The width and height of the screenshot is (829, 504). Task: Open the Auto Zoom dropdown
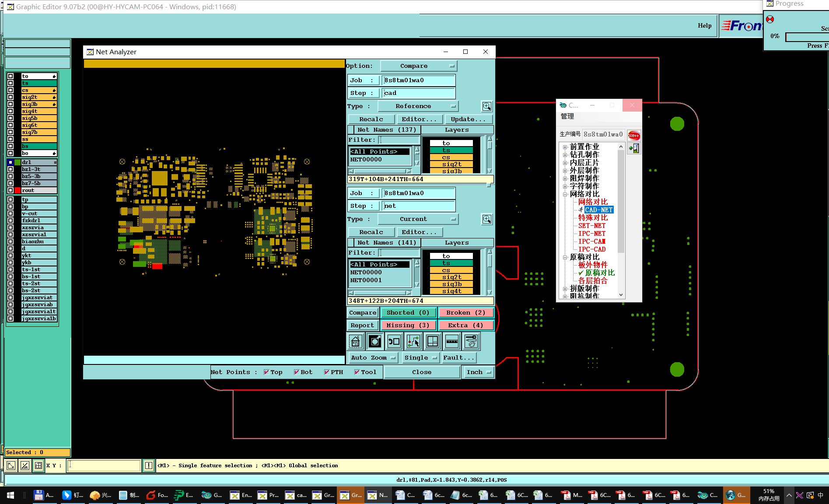[373, 358]
